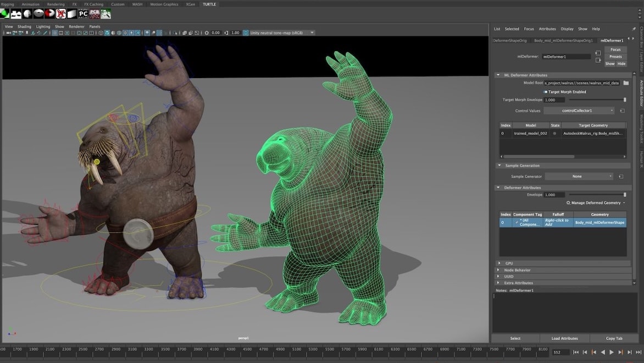Pin the Attribute Editor with the pushpin icon

[x=634, y=29]
